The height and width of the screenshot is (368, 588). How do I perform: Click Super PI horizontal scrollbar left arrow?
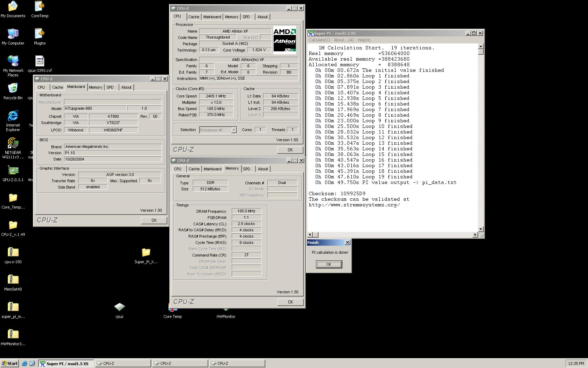[x=310, y=234]
